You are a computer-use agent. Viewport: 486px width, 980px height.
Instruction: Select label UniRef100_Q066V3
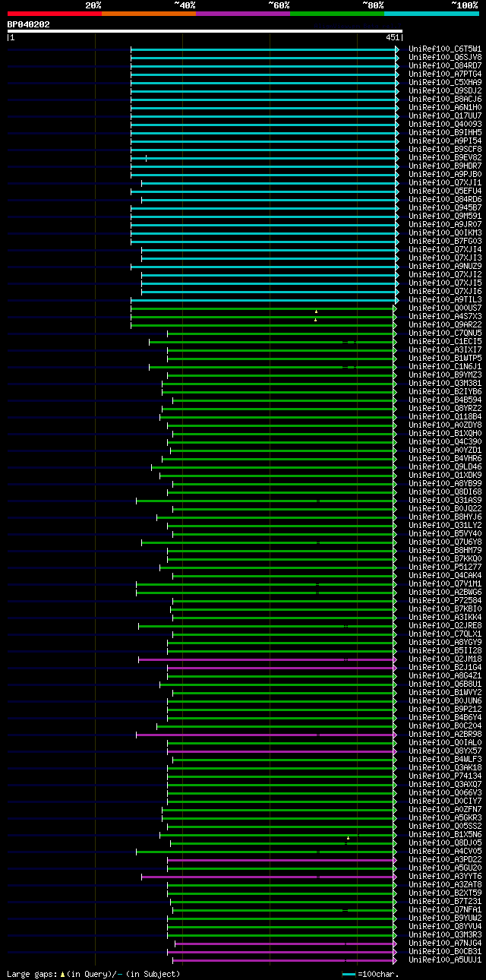click(445, 792)
